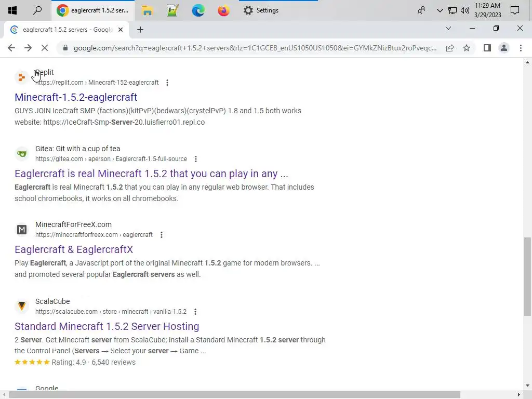Screen dimensions: 532x399
Task: Click the scroll right arrow
Action: tap(519, 395)
